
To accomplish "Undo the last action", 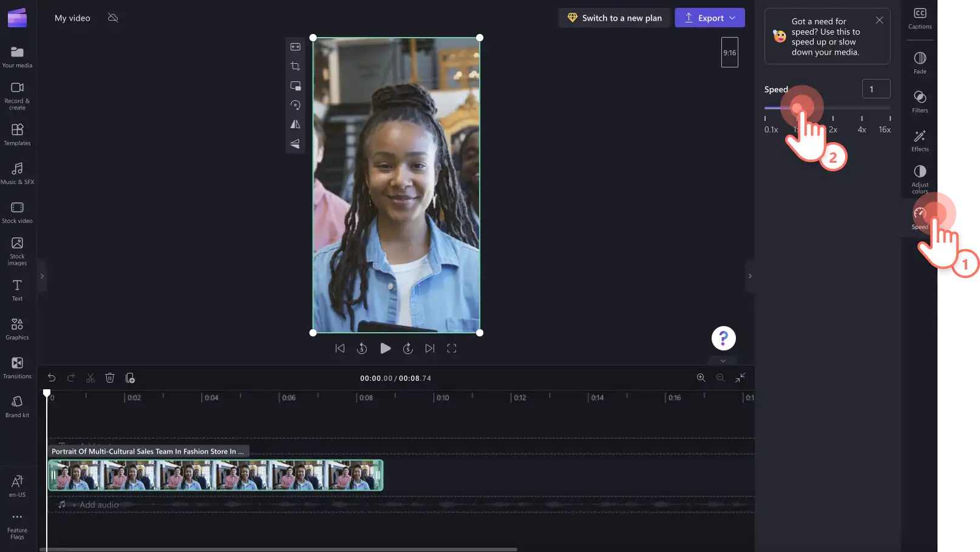I will pyautogui.click(x=52, y=378).
